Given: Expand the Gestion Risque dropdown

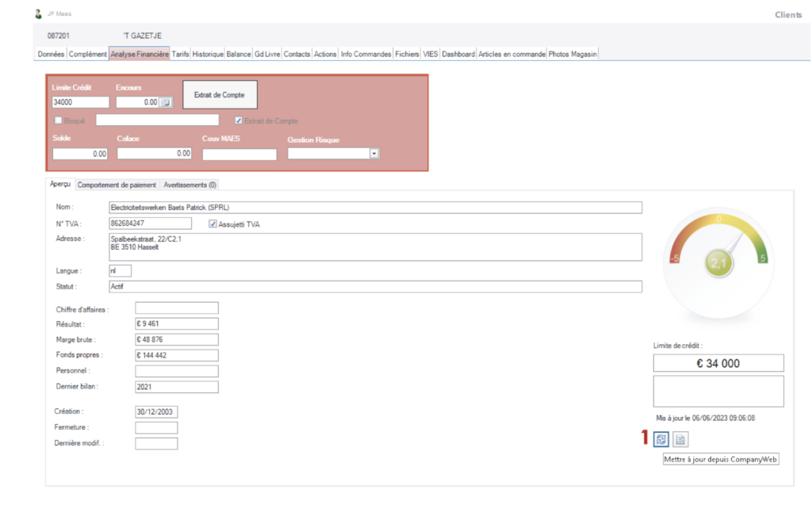Looking at the screenshot, I should 373,154.
